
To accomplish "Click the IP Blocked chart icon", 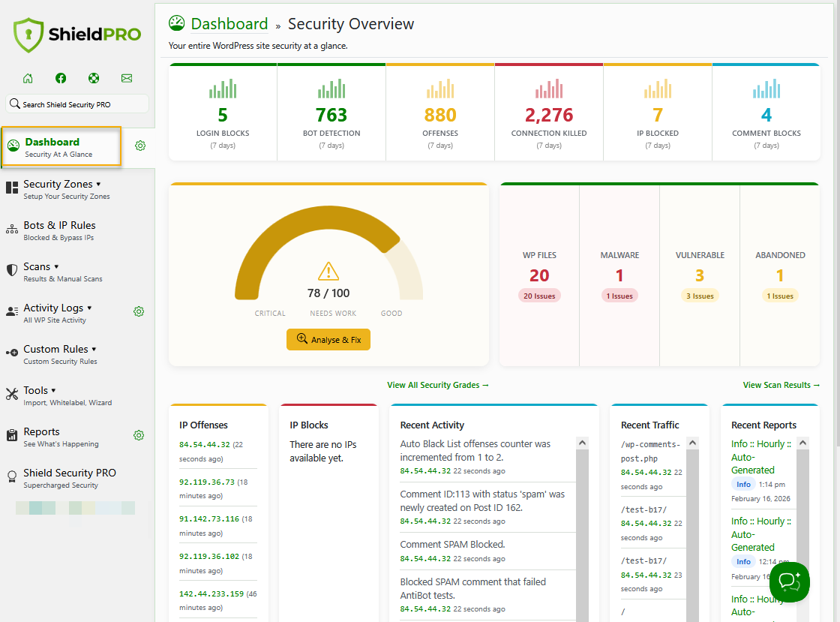I will (658, 89).
